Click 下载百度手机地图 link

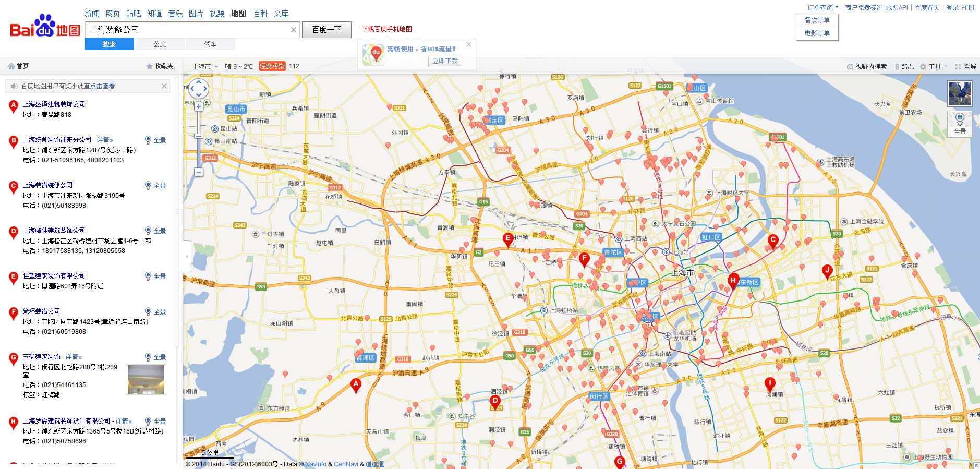pyautogui.click(x=387, y=29)
